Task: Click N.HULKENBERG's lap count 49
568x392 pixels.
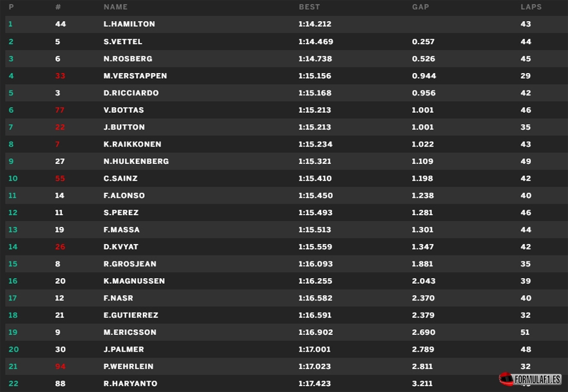Action: [526, 161]
